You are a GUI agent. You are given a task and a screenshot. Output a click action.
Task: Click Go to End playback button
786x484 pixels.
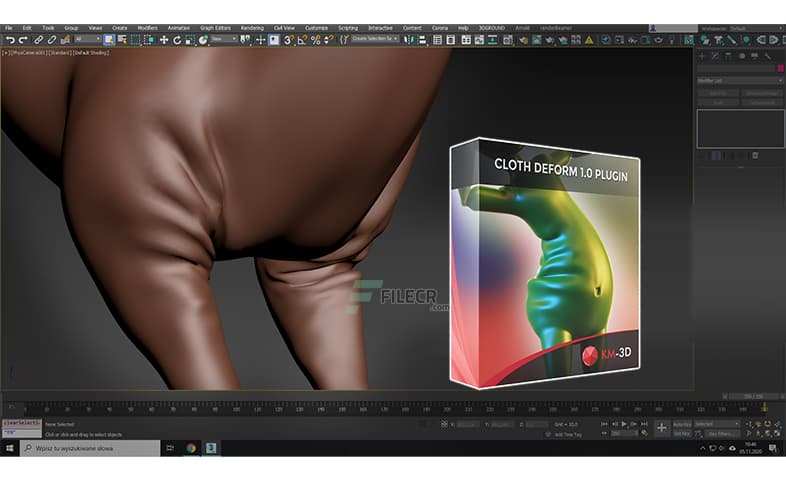(x=644, y=424)
